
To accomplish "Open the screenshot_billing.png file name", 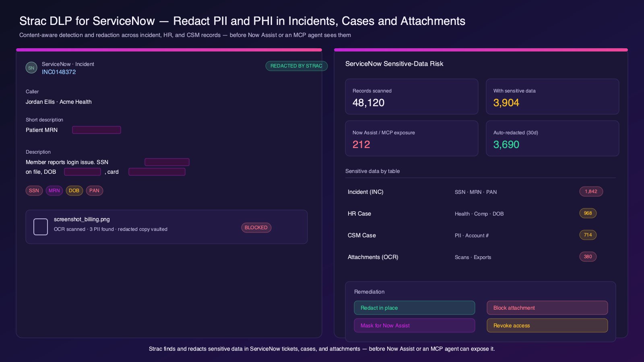I will pyautogui.click(x=82, y=219).
